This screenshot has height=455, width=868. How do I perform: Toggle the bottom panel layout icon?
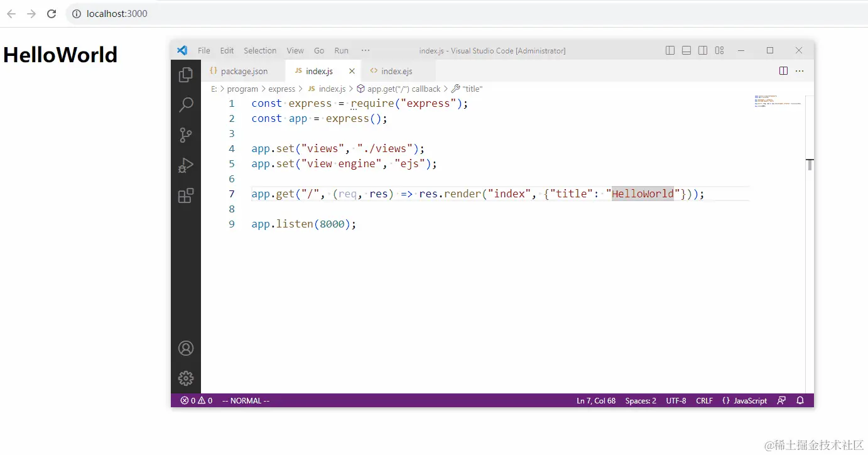point(686,50)
